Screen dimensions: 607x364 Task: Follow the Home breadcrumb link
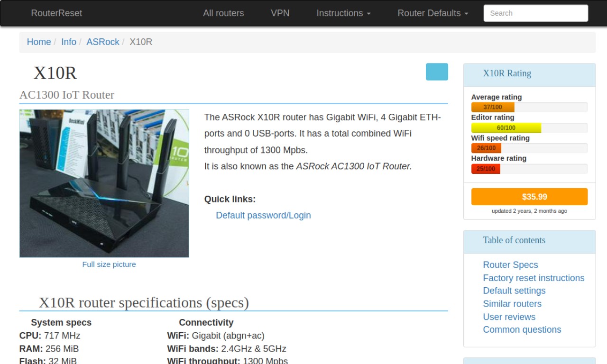39,42
